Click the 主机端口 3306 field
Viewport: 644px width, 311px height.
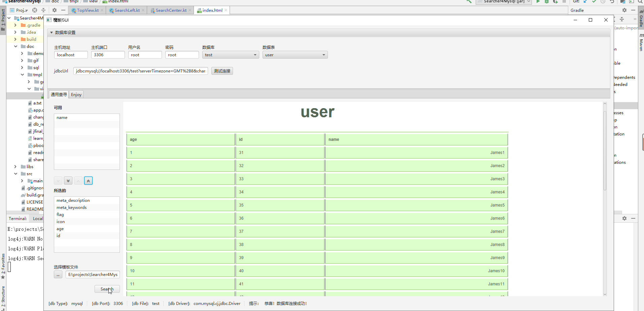click(x=108, y=55)
